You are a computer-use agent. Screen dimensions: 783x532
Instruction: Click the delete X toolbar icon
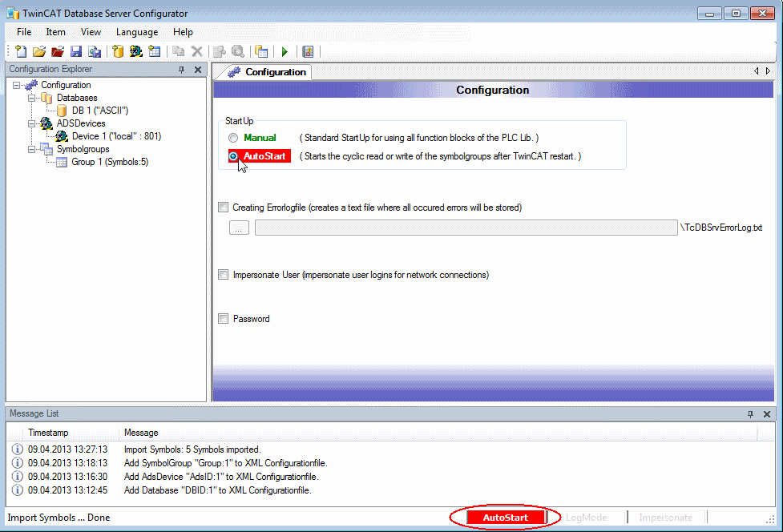click(196, 51)
